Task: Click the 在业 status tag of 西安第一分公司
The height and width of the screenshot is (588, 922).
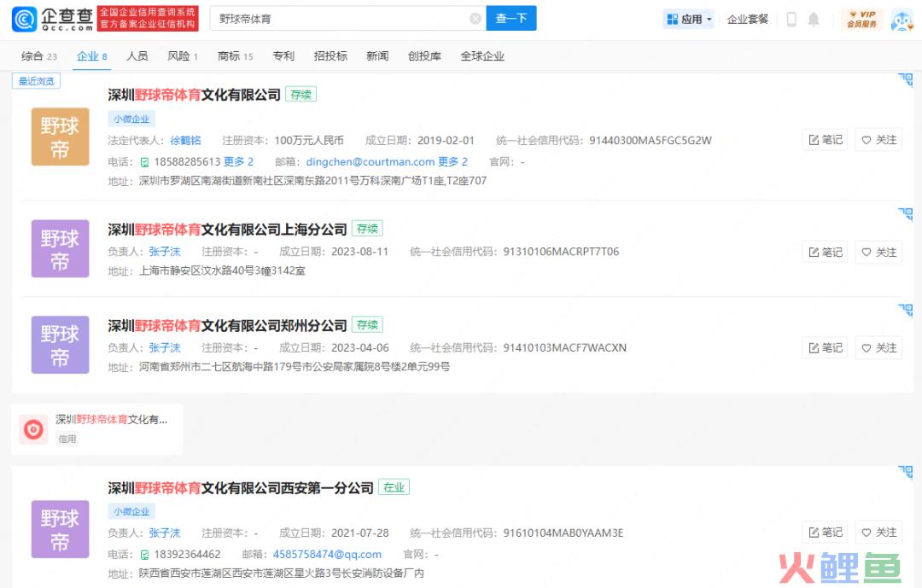Action: pos(394,487)
